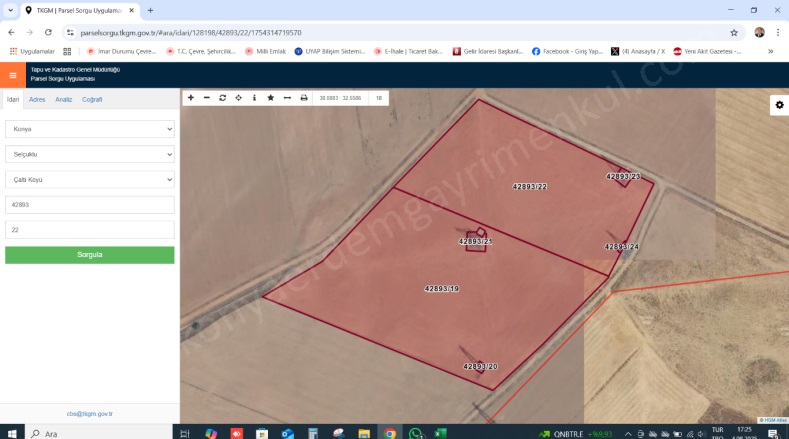Viewport: 789px width, 439px height.
Task: Zoom in with the plus map tool
Action: (x=191, y=98)
